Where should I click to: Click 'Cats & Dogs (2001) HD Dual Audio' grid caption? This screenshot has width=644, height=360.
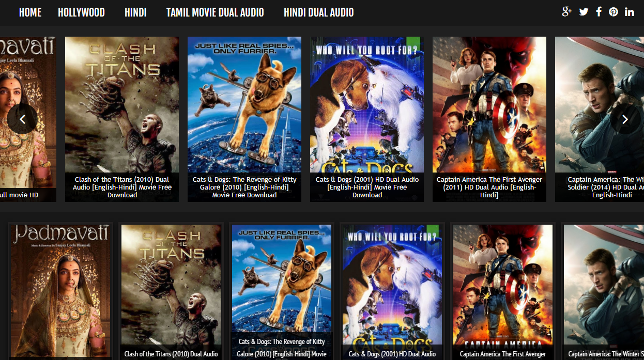[x=392, y=354]
